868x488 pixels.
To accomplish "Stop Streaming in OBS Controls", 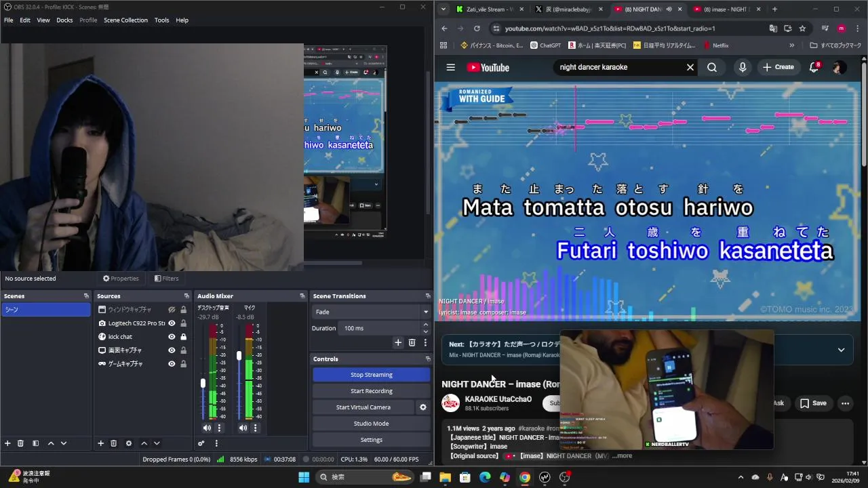I will [x=372, y=375].
